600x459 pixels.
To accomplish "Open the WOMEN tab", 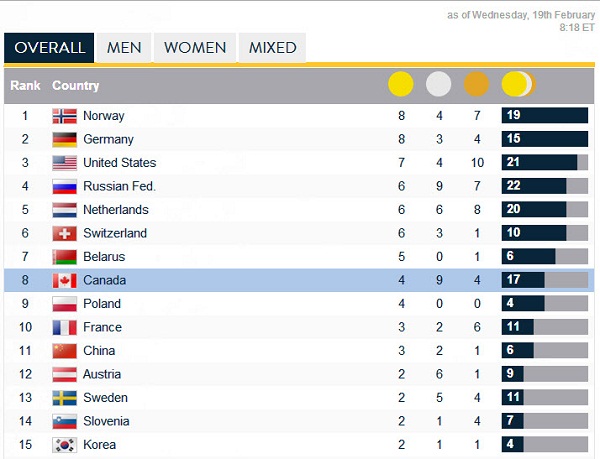I will click(x=196, y=48).
